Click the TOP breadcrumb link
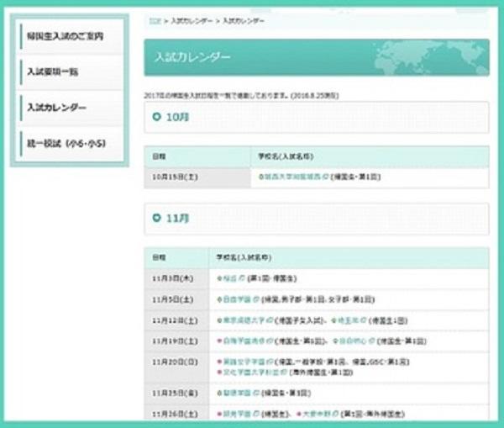The height and width of the screenshot is (428, 504). pos(153,19)
